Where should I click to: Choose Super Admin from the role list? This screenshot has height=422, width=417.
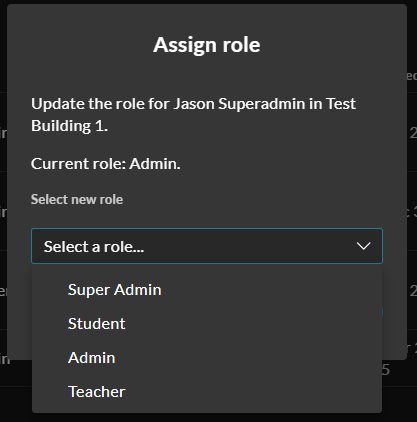(x=207, y=290)
